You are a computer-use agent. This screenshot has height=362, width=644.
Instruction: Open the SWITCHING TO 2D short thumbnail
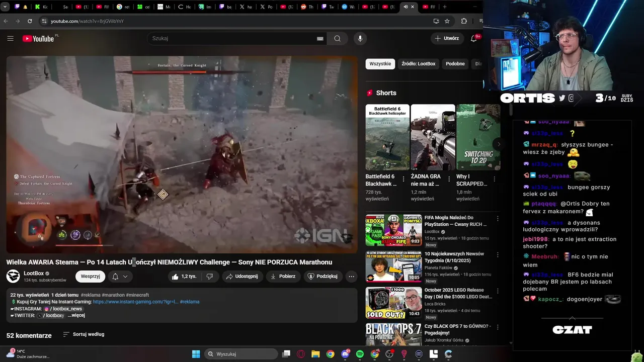tap(478, 137)
